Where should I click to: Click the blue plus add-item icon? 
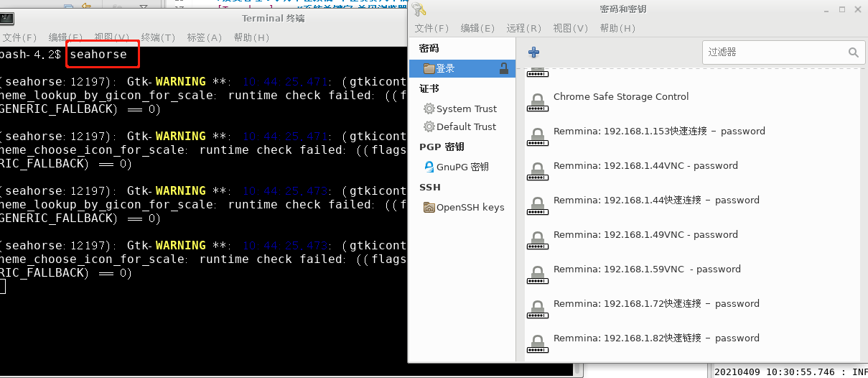[533, 52]
